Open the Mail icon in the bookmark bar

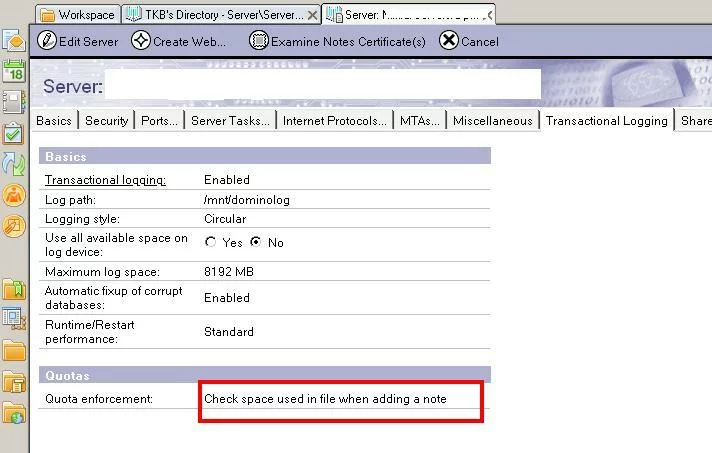click(x=14, y=41)
